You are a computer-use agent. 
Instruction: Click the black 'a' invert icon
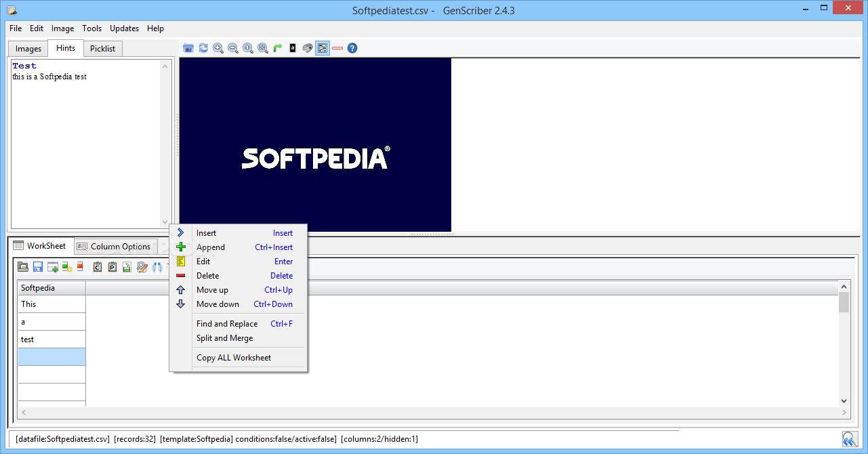293,48
